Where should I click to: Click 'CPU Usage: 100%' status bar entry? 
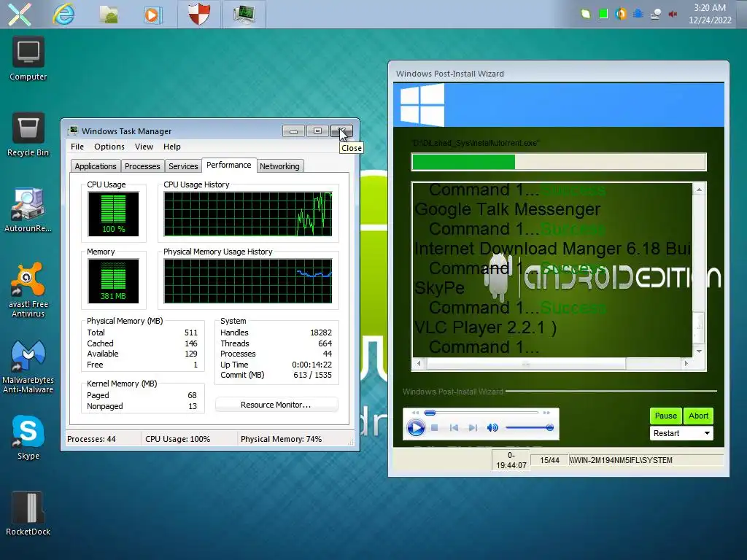[178, 439]
